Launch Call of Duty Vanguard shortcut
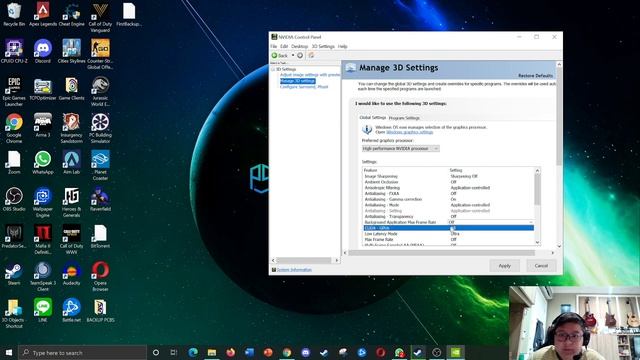 (100, 17)
